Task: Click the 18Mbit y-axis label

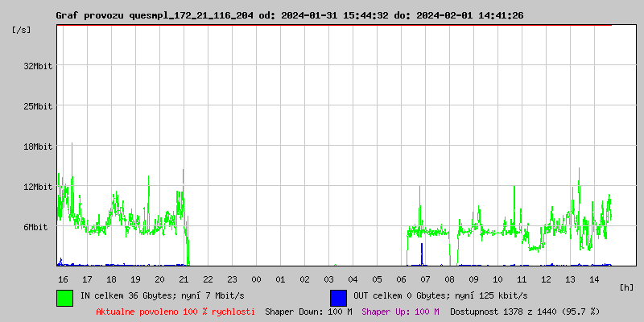Action: tap(38, 147)
